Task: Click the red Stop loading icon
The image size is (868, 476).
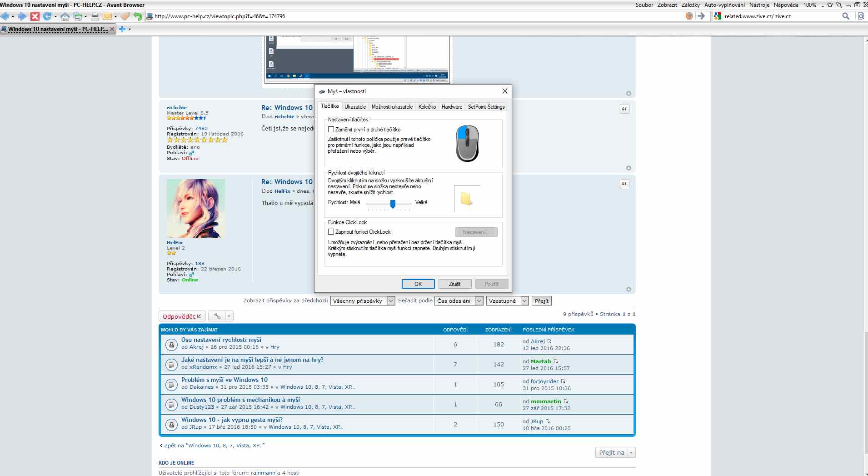Action: coord(35,16)
